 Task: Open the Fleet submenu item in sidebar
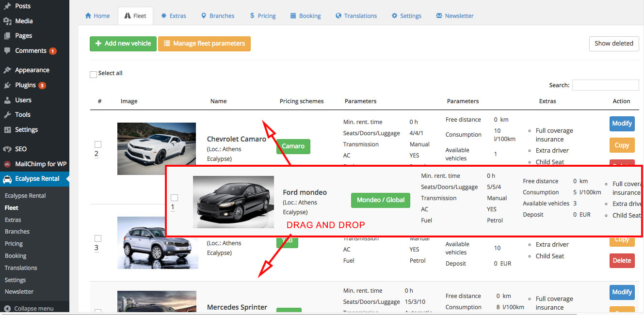12,207
